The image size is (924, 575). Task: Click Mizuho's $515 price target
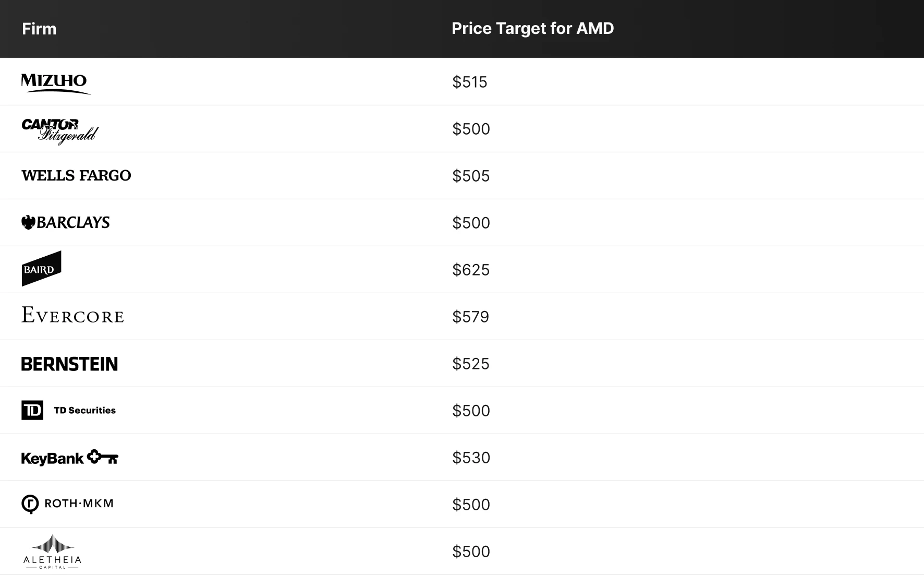469,82
